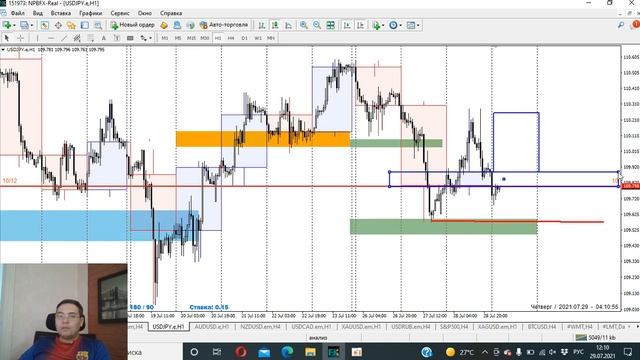
Task: Switch timeframe to H4
Action: (231, 38)
